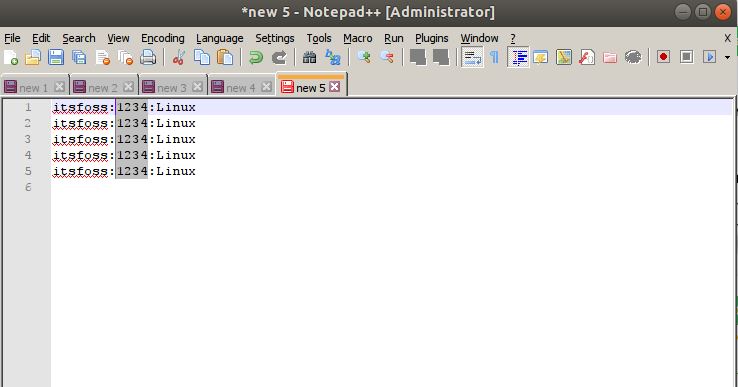Click the green Undo arrow
The width and height of the screenshot is (738, 387).
256,57
